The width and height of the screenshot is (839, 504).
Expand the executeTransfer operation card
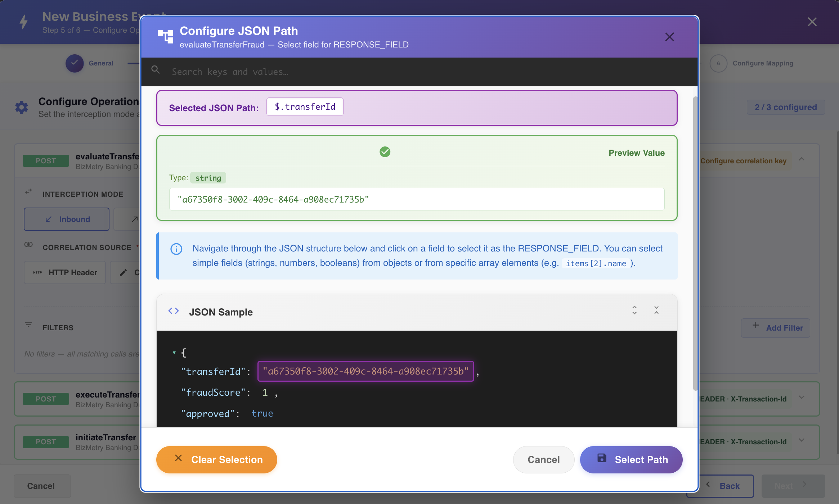[802, 397]
